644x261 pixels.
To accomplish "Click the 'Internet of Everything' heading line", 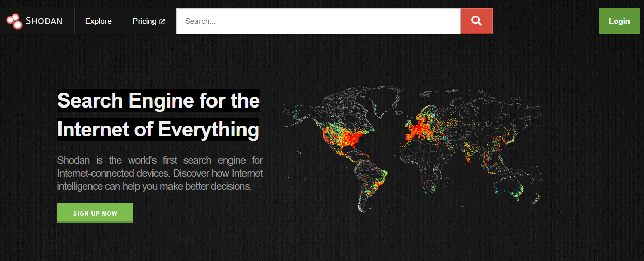I will (x=158, y=129).
